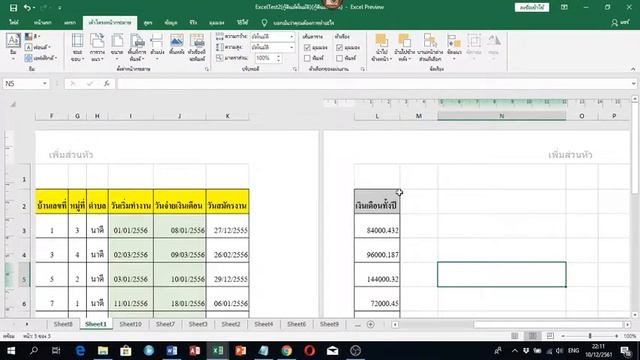This screenshot has height=360, width=640.
Task: Switch to Page Break Preview icon
Action: tap(550, 336)
